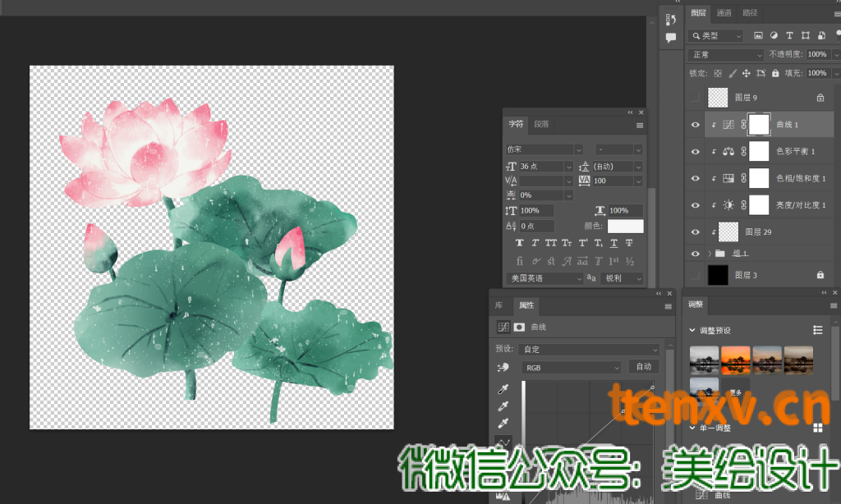Open the History panel icon in the side dock
The width and height of the screenshot is (841, 504).
(671, 21)
